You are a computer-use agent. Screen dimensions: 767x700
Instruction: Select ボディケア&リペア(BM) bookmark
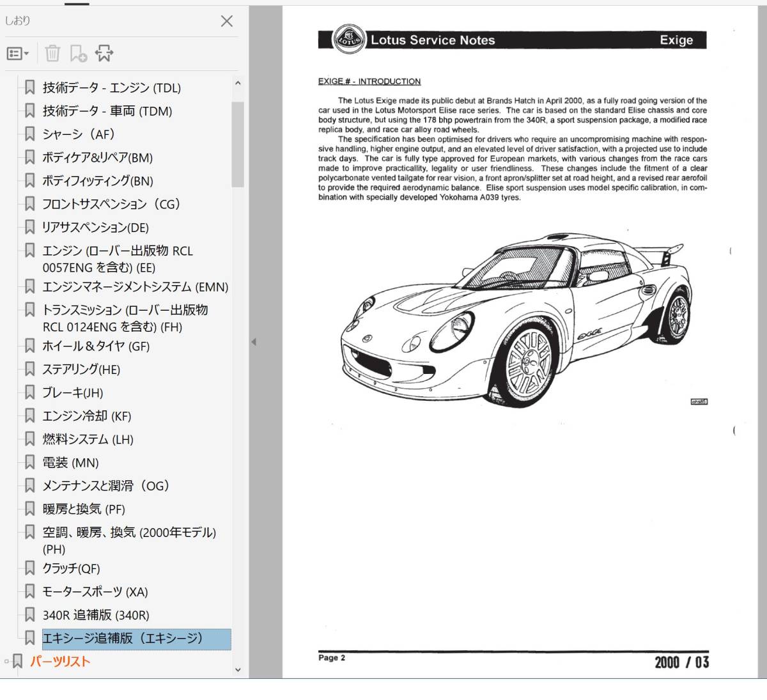pyautogui.click(x=98, y=158)
